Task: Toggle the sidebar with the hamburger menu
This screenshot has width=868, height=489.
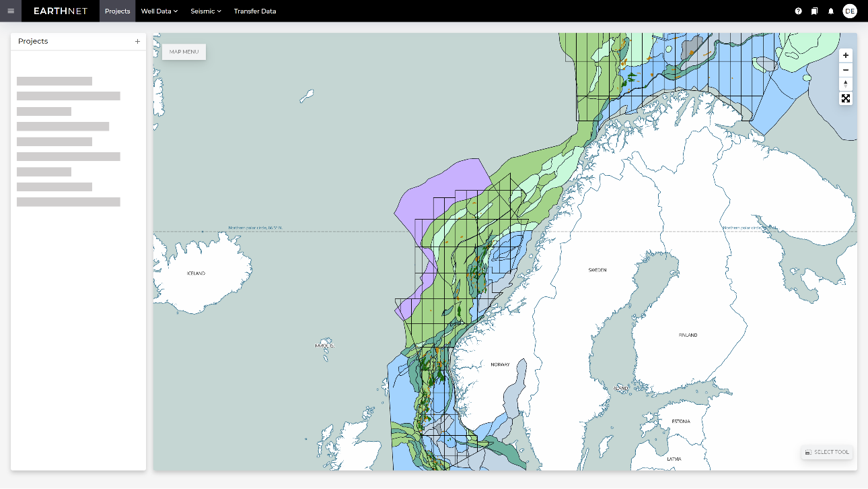Action: coord(11,11)
